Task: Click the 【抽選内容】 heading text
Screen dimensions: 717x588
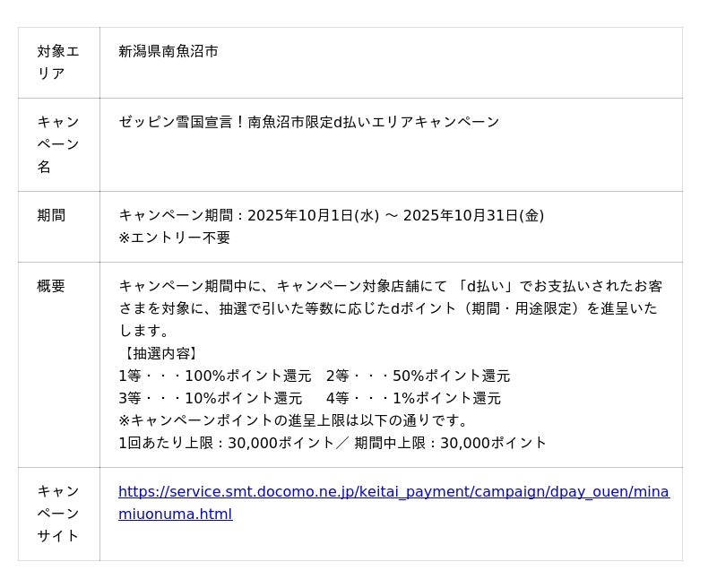Action: click(x=160, y=354)
